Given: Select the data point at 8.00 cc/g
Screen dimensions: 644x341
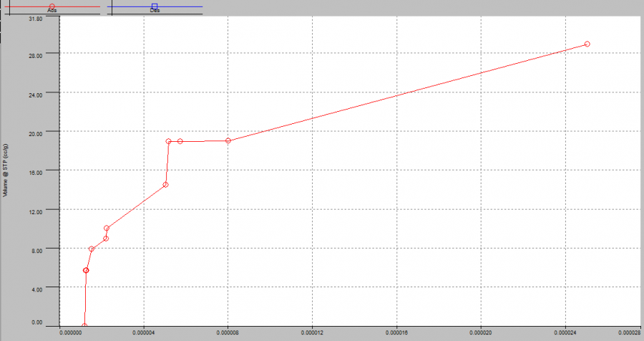Looking at the screenshot, I should coord(92,249).
